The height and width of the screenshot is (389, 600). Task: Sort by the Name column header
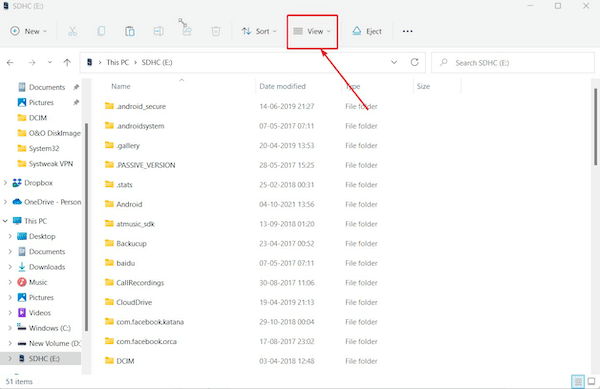[x=121, y=86]
